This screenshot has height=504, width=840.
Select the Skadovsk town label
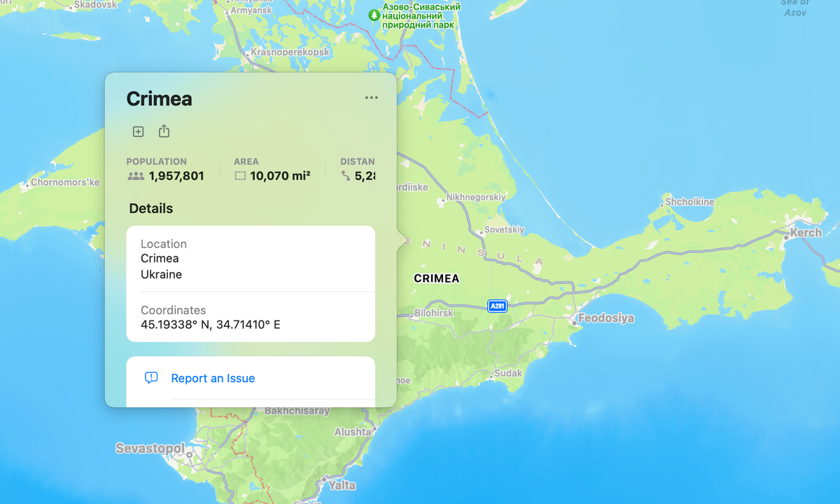tap(95, 4)
